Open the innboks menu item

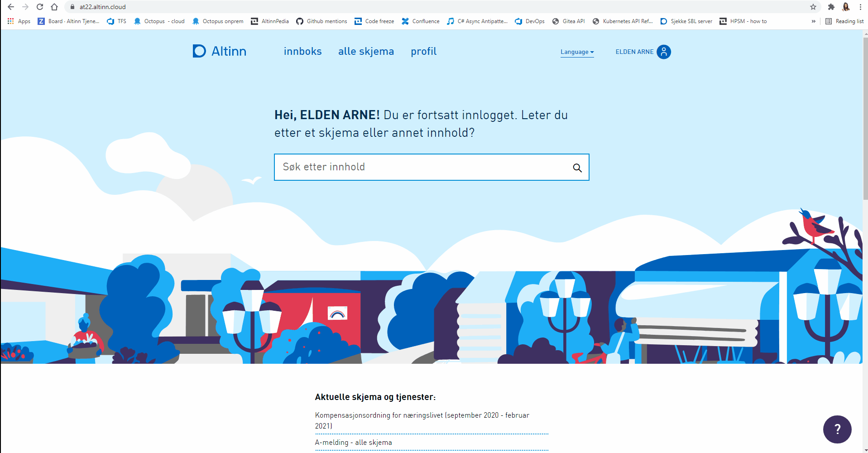(x=302, y=51)
